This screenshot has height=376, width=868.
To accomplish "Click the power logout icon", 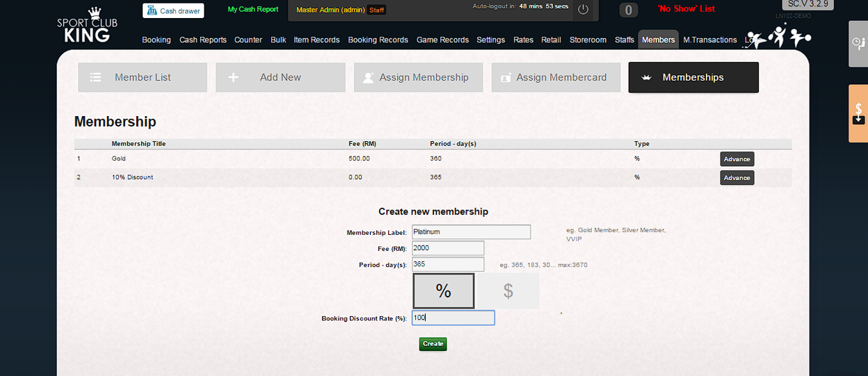I will coord(583,10).
